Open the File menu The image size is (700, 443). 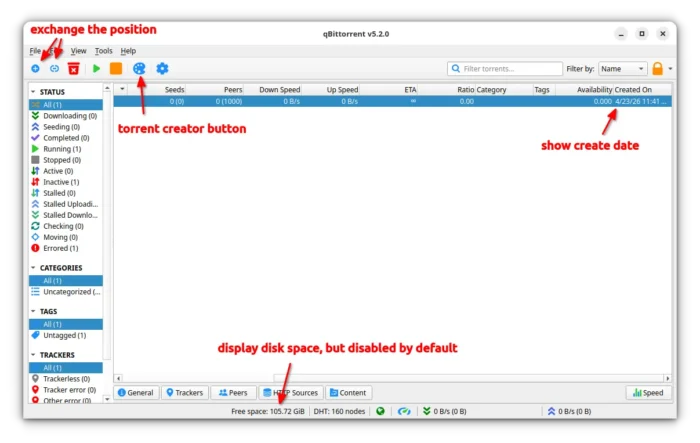(35, 51)
